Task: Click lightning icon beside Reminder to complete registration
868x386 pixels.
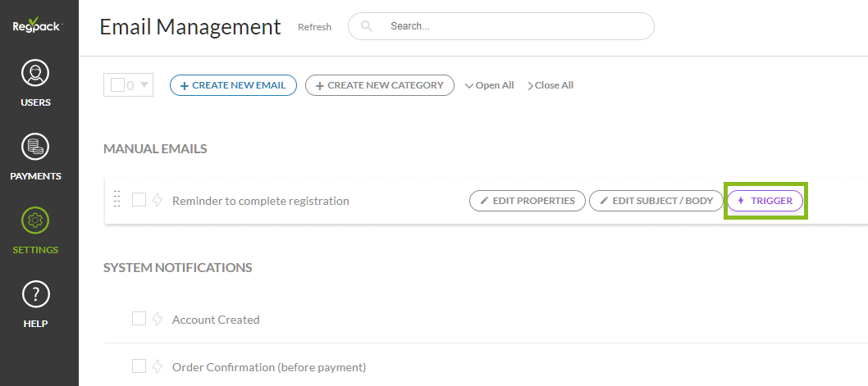Action: pos(158,201)
